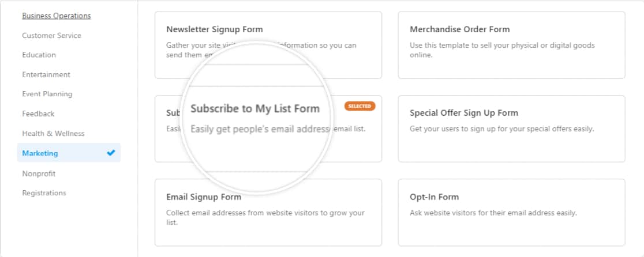Click the orange SELECTED badge
Screen dimensions: 644x257
tap(360, 106)
